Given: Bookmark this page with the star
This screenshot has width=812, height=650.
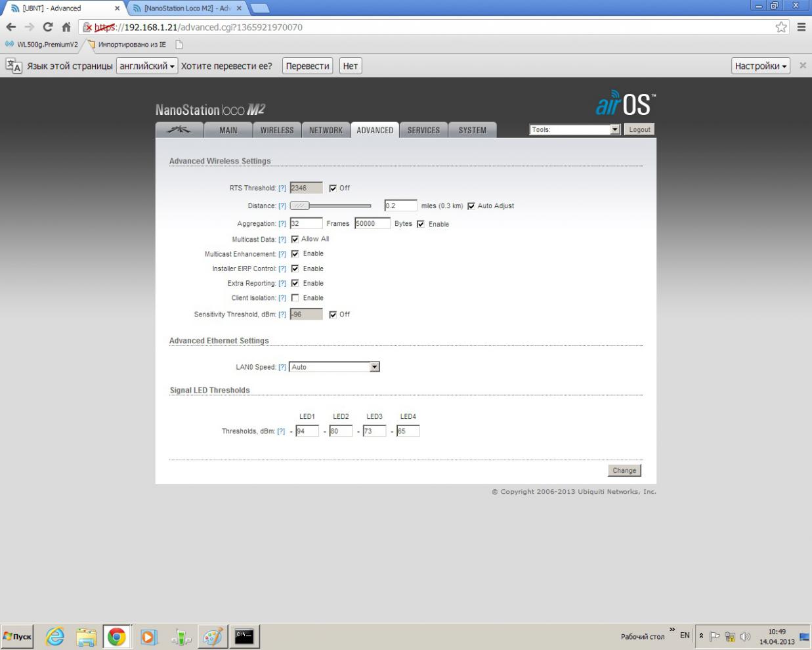Looking at the screenshot, I should pos(781,27).
